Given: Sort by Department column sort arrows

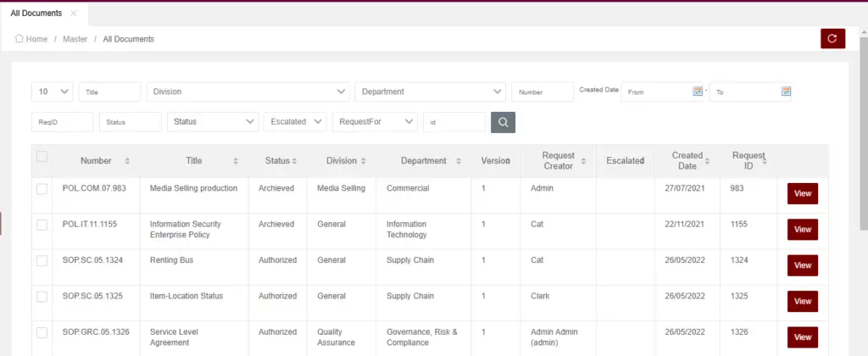Looking at the screenshot, I should pyautogui.click(x=459, y=161).
